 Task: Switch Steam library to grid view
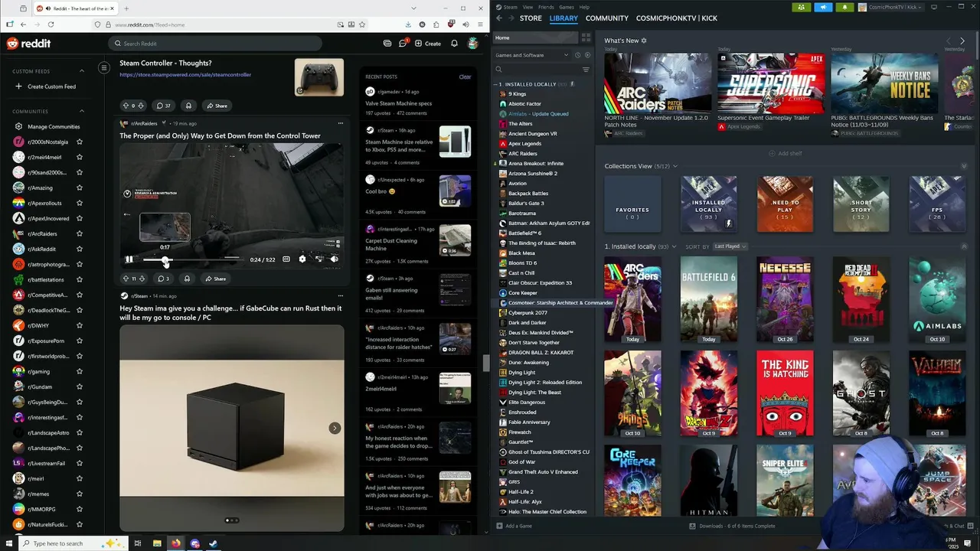[x=586, y=37]
